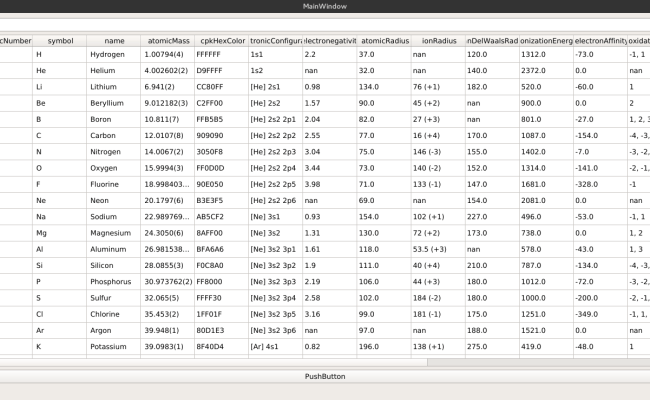Click the atomicMass column header
Viewport: 650px width, 400px height.
pyautogui.click(x=167, y=41)
